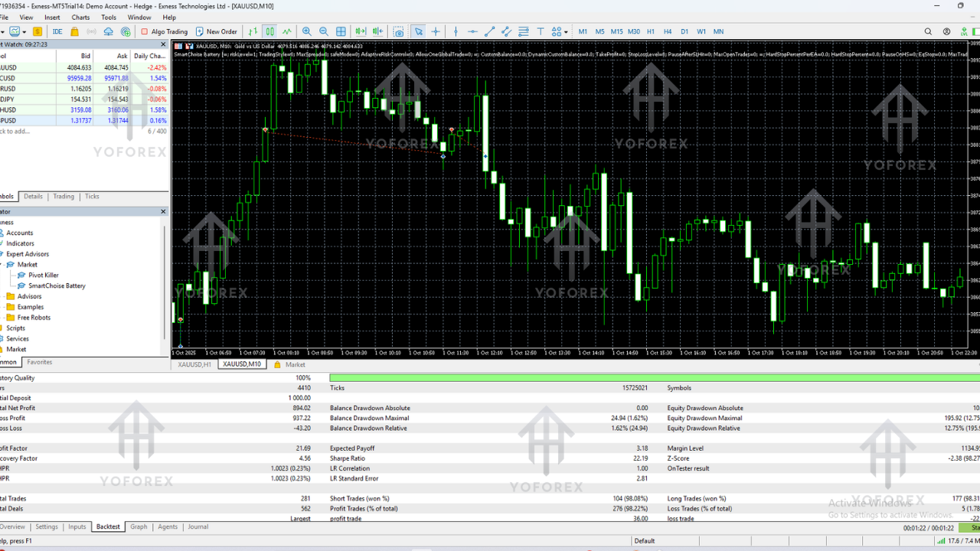Toggle Algo Trading on or off
This screenshot has width=980, height=551.
pyautogui.click(x=164, y=31)
